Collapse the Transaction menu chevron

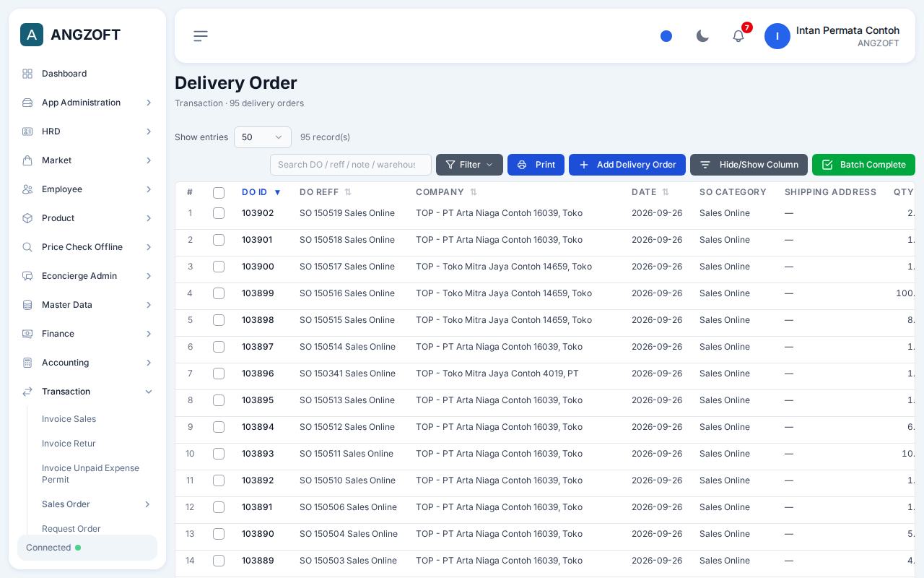click(x=149, y=392)
